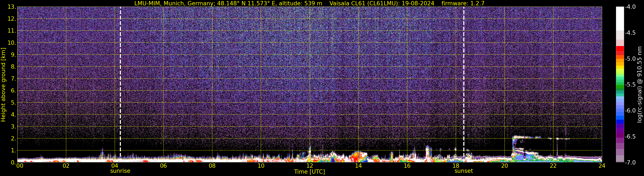
Task: Click the "-4.5" colorbar tick label
Action: (x=630, y=33)
